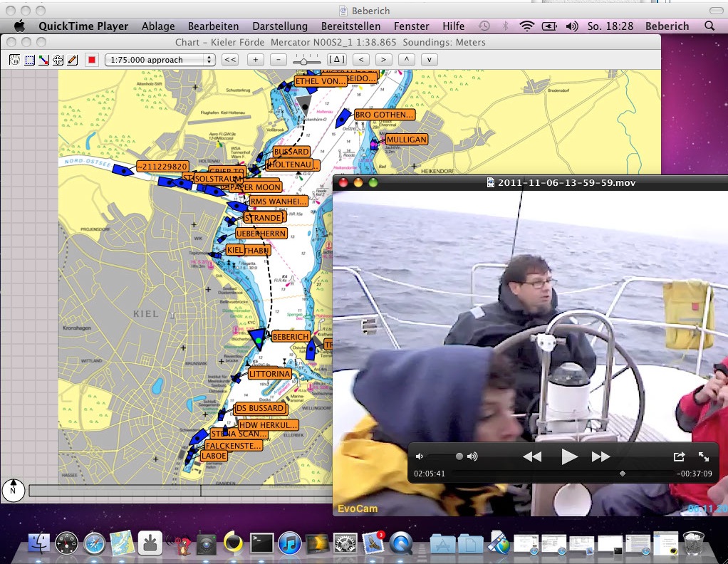Pan chart down with the v button
Screen dimensions: 728x564
[x=429, y=60]
